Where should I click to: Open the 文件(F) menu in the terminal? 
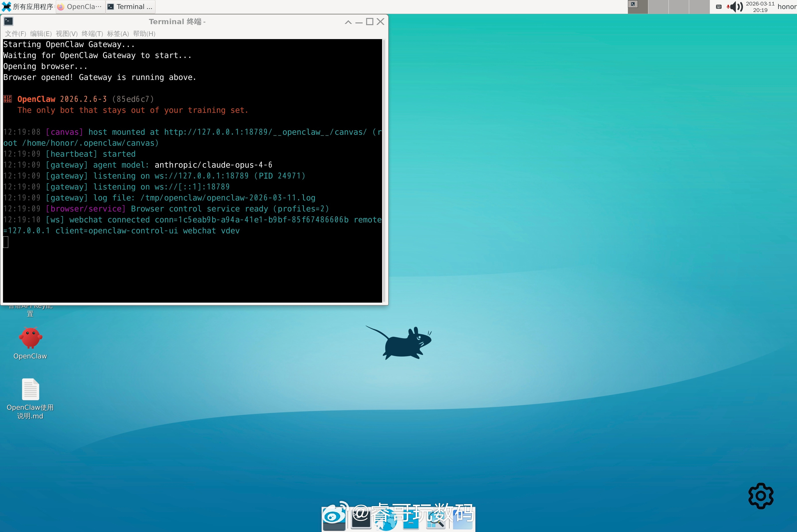[16, 34]
